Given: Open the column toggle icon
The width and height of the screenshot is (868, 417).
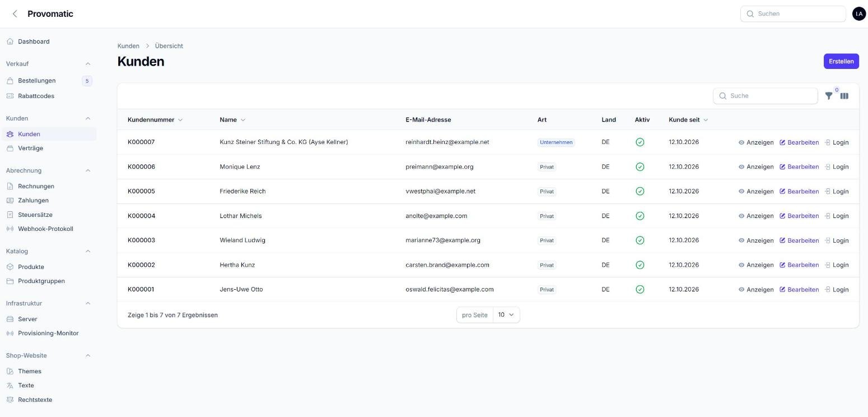Looking at the screenshot, I should click(x=844, y=96).
